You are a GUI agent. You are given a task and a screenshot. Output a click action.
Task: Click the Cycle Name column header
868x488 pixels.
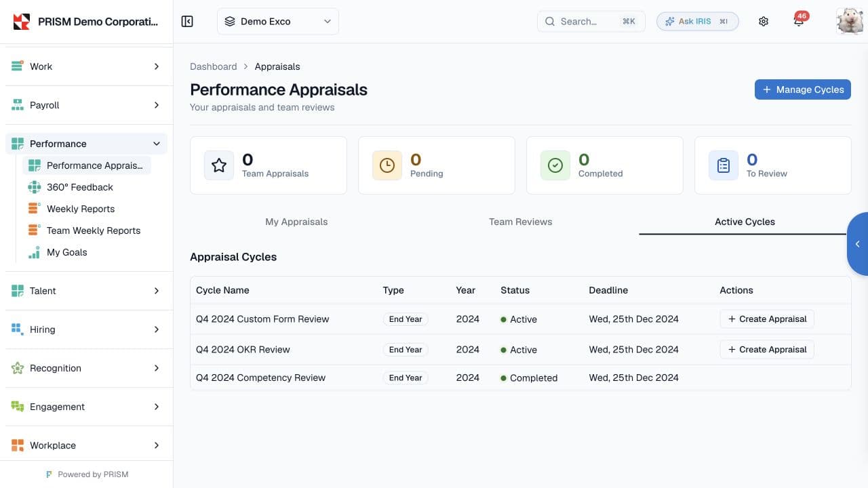[x=222, y=290]
